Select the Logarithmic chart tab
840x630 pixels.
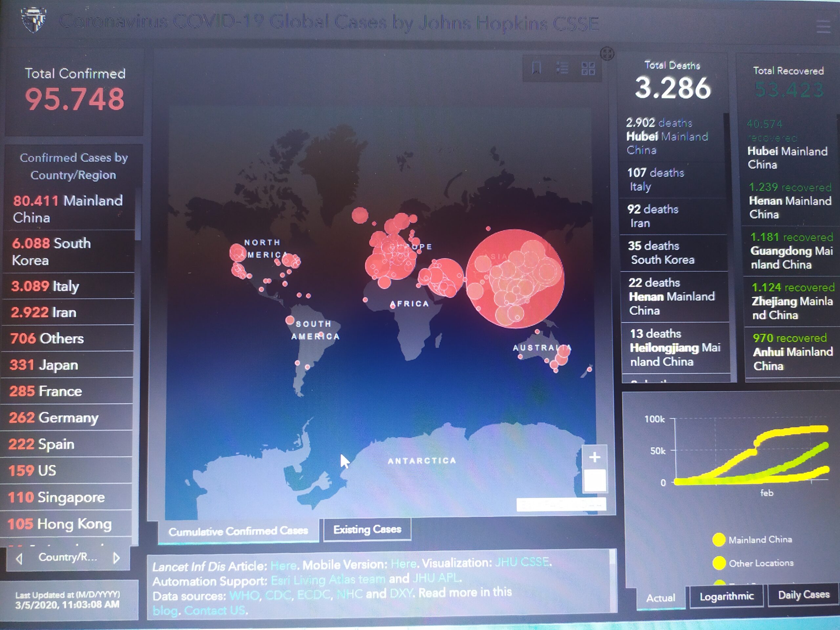tap(726, 596)
